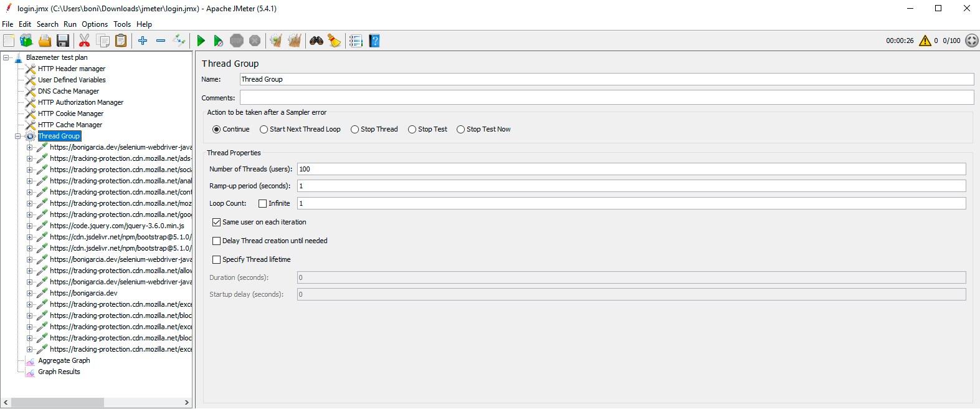The image size is (980, 409).
Task: Check Specify Thread lifetime
Action: click(x=217, y=260)
